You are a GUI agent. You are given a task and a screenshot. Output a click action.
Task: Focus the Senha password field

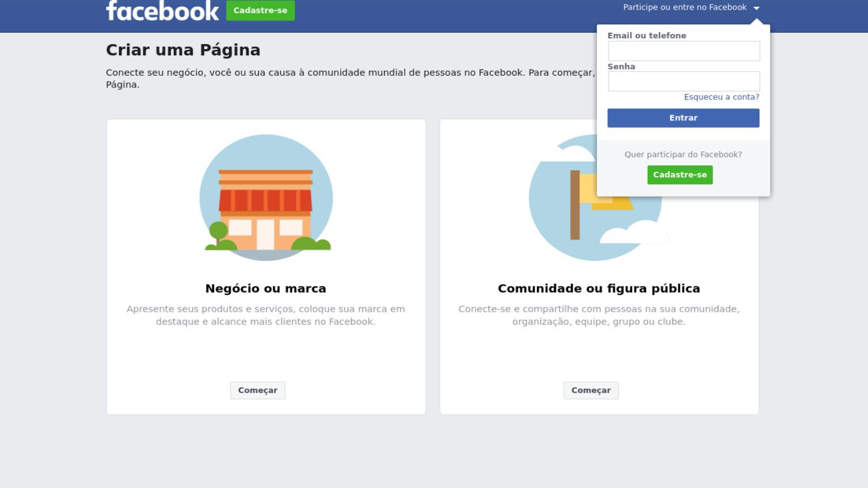click(684, 81)
